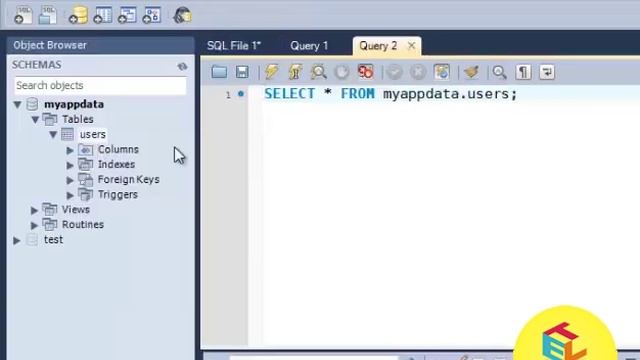The width and height of the screenshot is (640, 360).
Task: Toggle word wrapping in editor
Action: pos(547,72)
